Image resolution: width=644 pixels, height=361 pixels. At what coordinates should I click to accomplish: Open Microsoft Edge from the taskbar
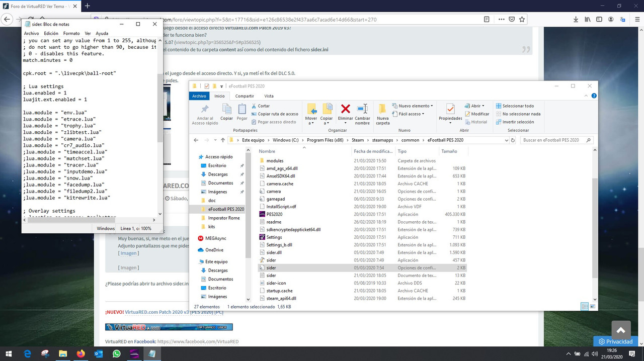[x=27, y=354]
